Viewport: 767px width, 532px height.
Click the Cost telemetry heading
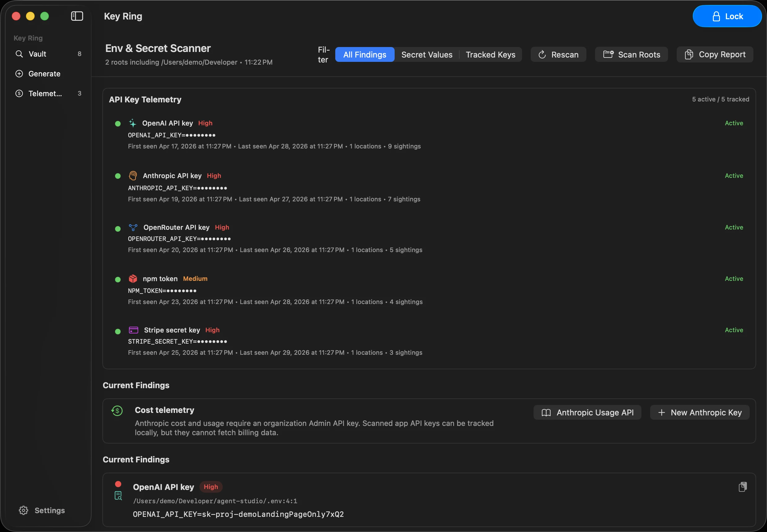[164, 410]
